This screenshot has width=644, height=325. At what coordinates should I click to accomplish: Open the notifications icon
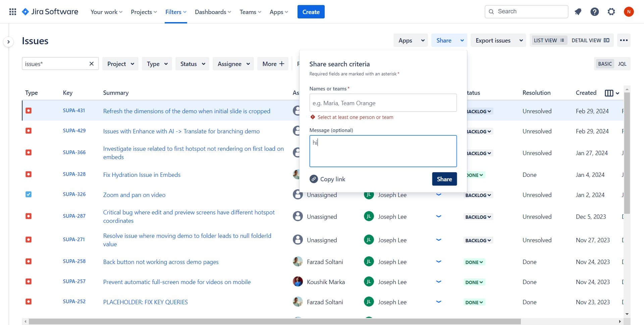[578, 12]
